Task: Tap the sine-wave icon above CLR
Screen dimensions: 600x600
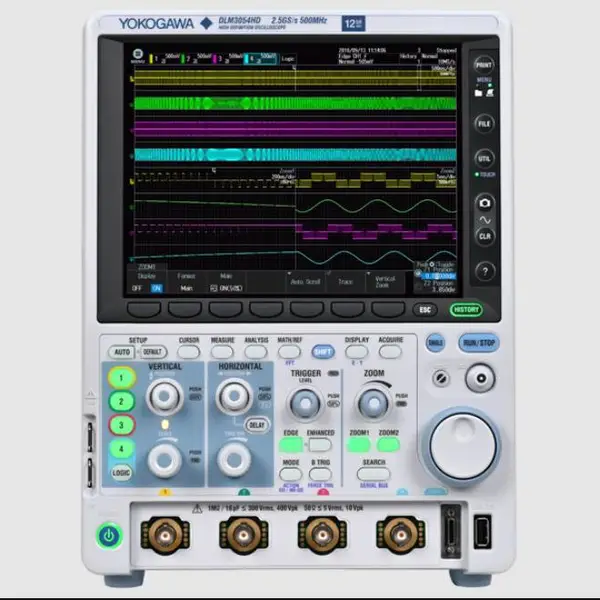Action: click(485, 220)
